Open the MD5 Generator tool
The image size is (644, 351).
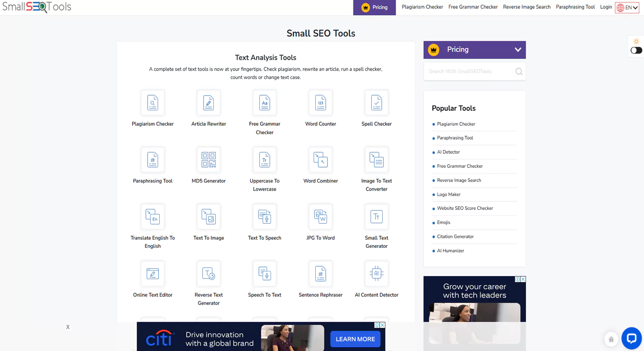[208, 160]
